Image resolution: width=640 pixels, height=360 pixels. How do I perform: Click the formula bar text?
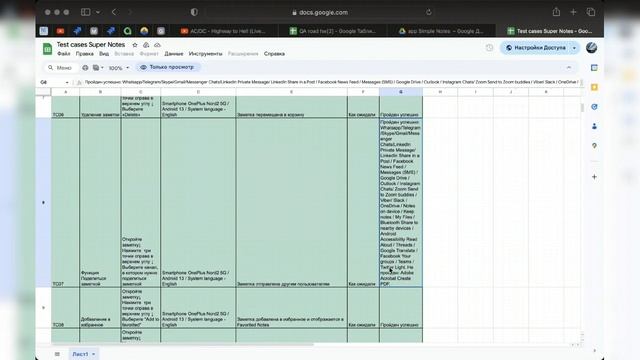click(331, 82)
